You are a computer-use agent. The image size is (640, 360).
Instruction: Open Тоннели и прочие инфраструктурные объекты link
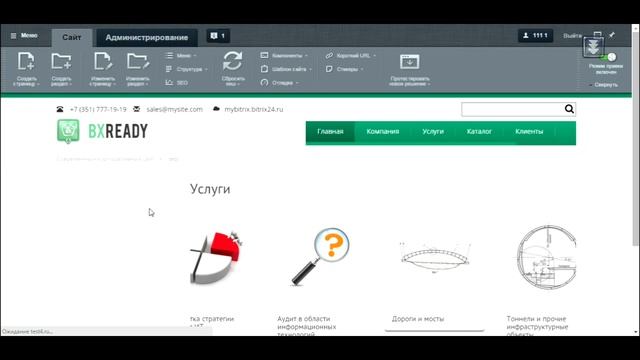(537, 326)
